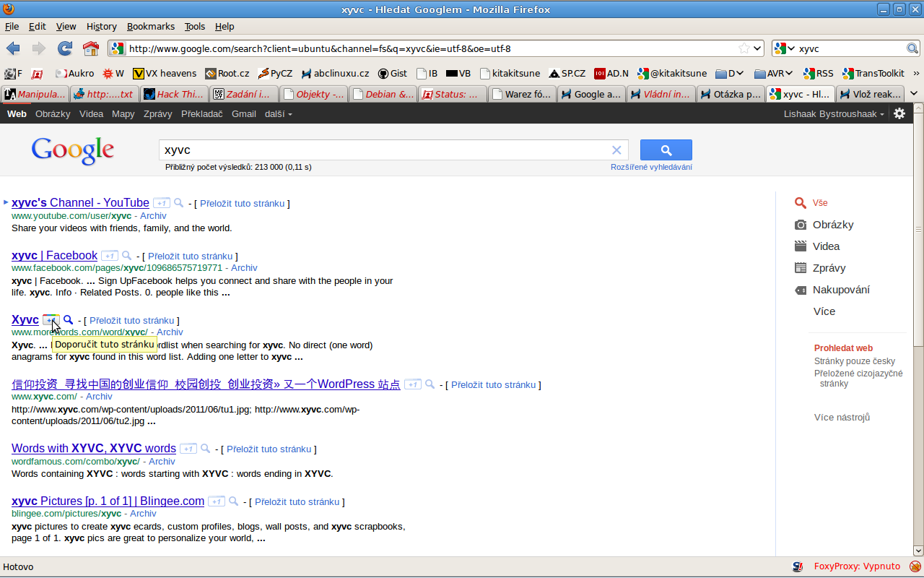Open the Gist bookmark

(x=393, y=73)
